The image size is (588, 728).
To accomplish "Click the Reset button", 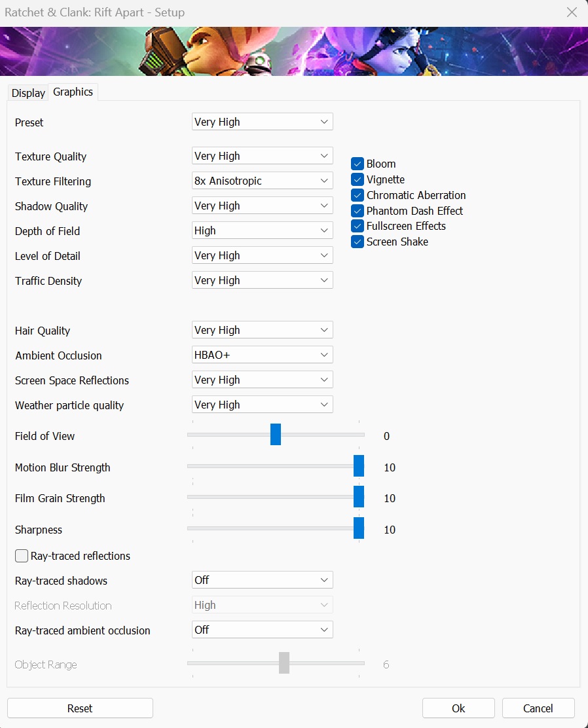I will (80, 708).
